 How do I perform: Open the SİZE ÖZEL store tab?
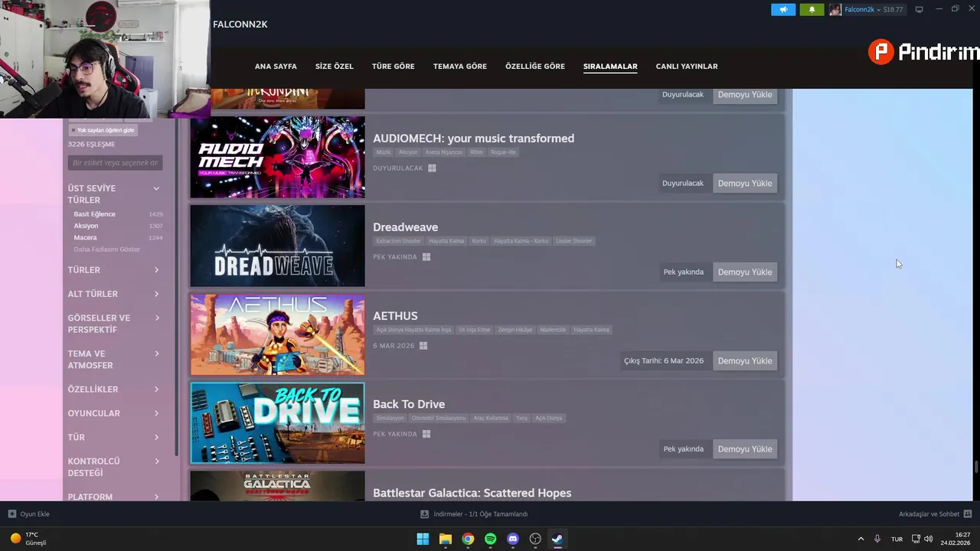click(x=335, y=67)
